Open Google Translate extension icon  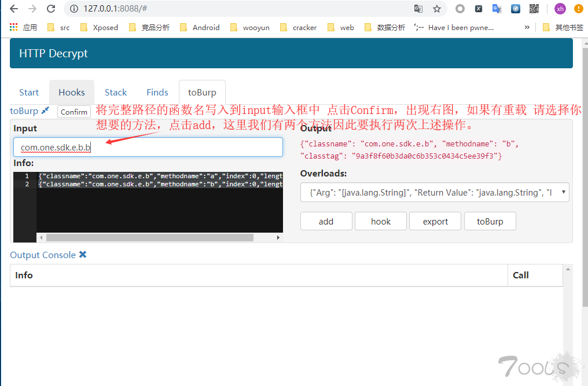point(497,9)
